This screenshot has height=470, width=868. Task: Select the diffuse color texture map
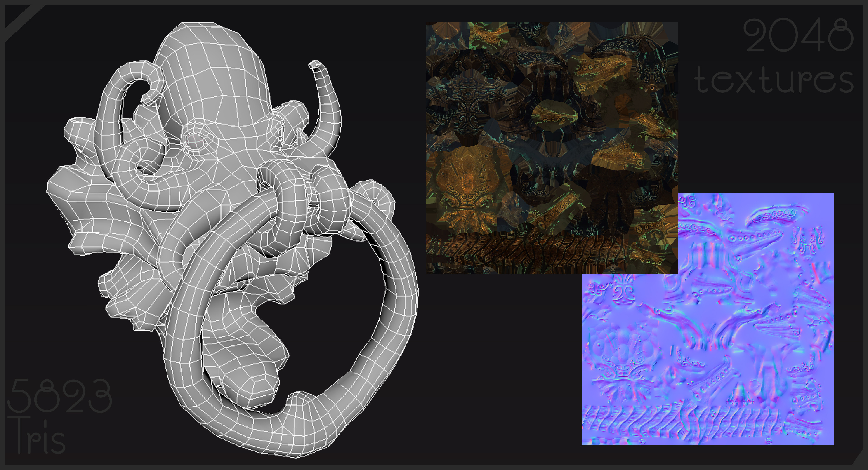552,148
